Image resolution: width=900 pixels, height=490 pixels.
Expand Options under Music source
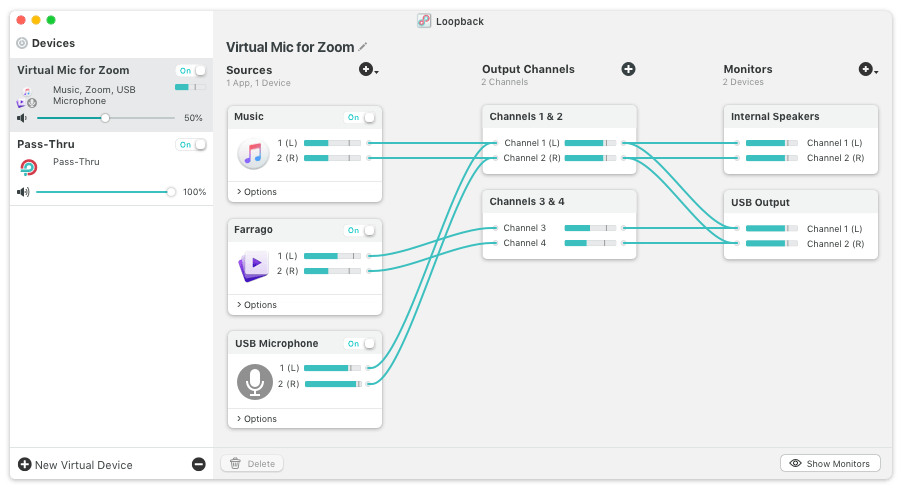[256, 191]
